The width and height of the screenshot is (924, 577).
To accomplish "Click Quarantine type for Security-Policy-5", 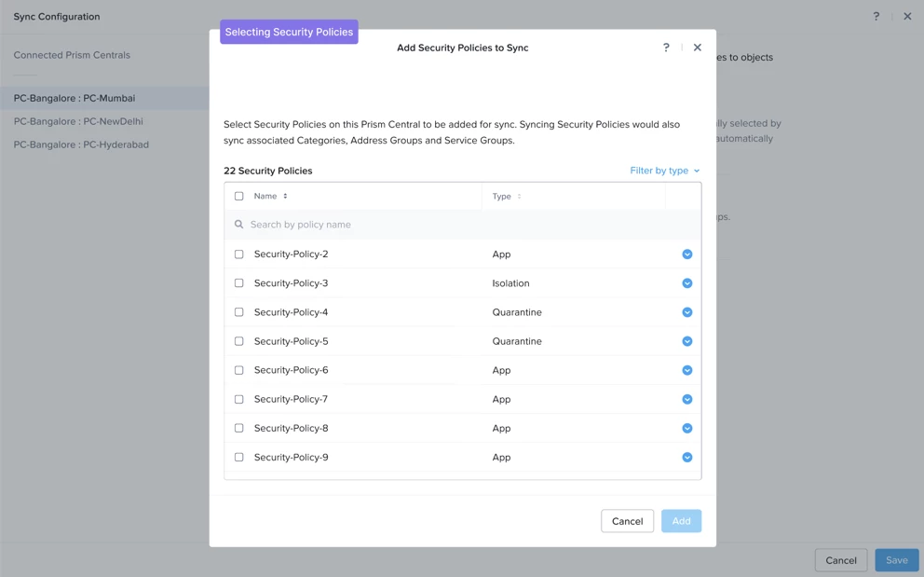I will (x=517, y=341).
